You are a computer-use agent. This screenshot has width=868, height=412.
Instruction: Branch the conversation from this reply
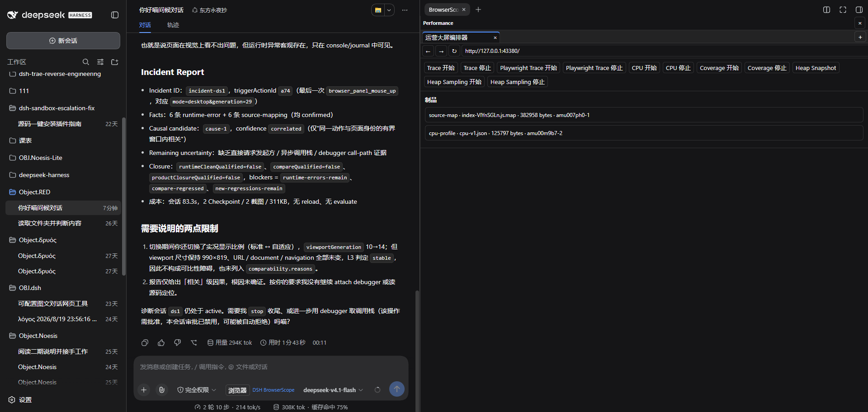[194, 343]
